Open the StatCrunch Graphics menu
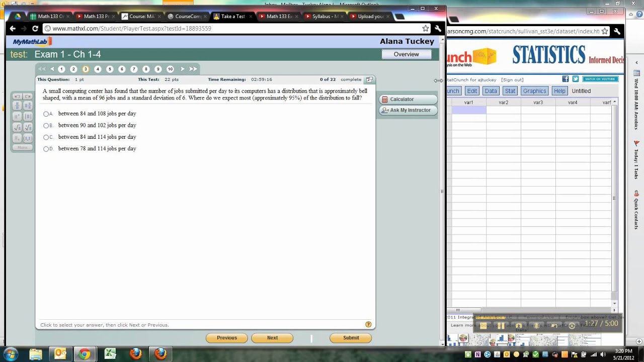Viewport: 644px width, 362px height. pos(534,91)
